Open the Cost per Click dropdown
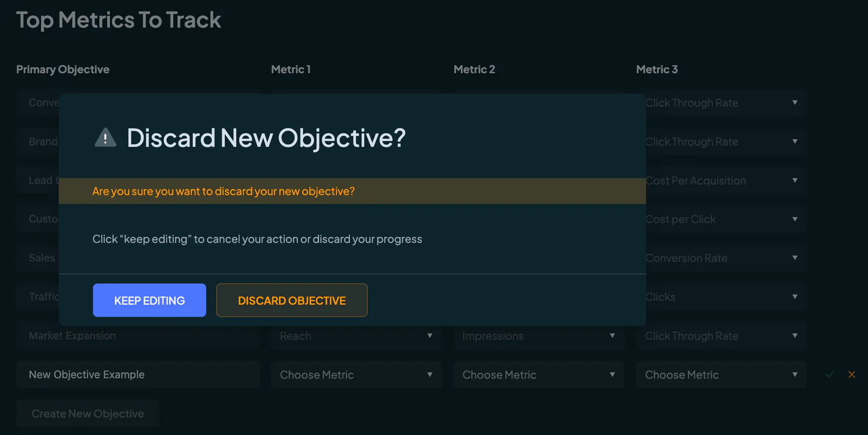 [x=726, y=219]
